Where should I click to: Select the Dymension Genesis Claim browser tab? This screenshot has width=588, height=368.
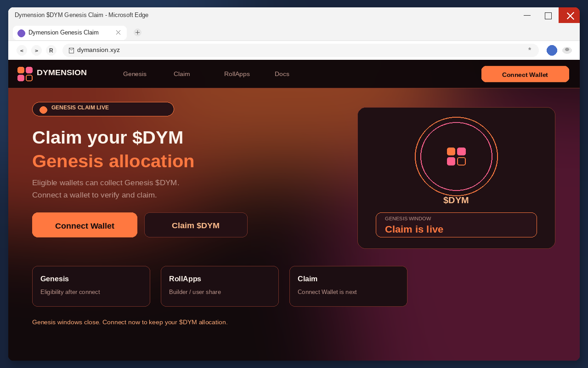70,33
